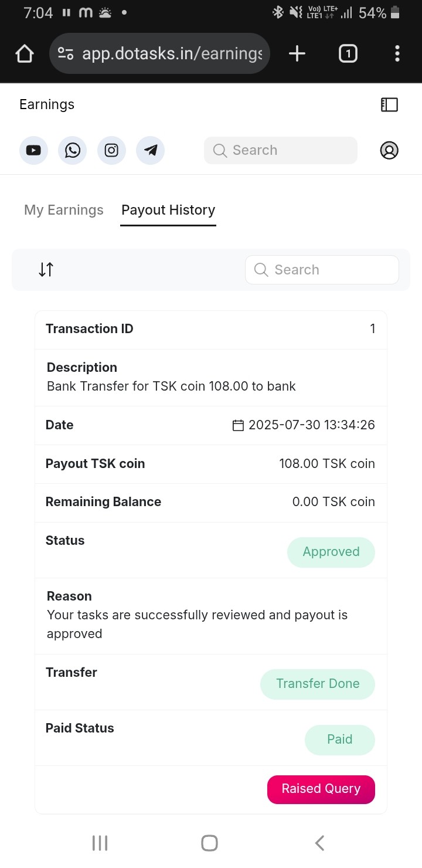Open the user profile icon
The width and height of the screenshot is (422, 868).
(389, 150)
